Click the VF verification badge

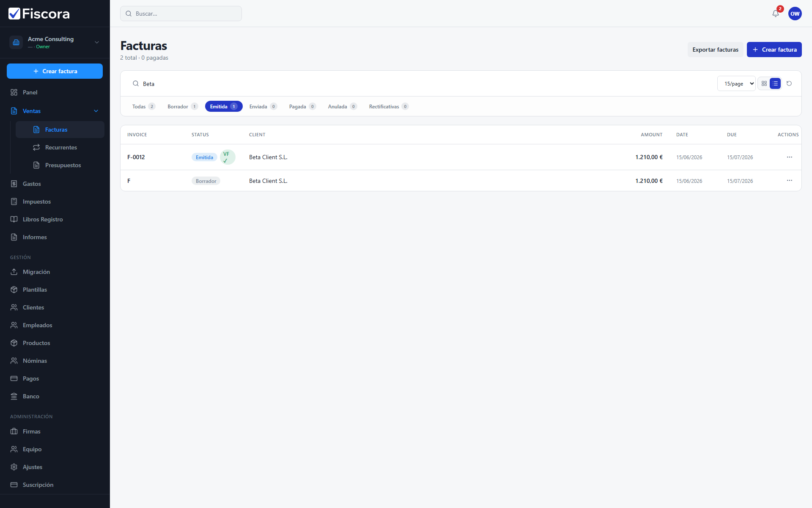tap(228, 157)
